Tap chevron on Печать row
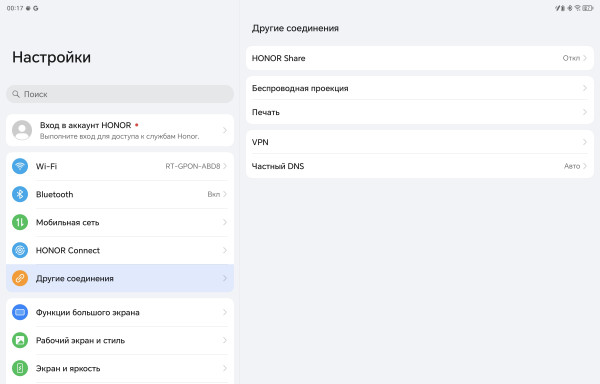Image resolution: width=600 pixels, height=384 pixels. coord(585,112)
